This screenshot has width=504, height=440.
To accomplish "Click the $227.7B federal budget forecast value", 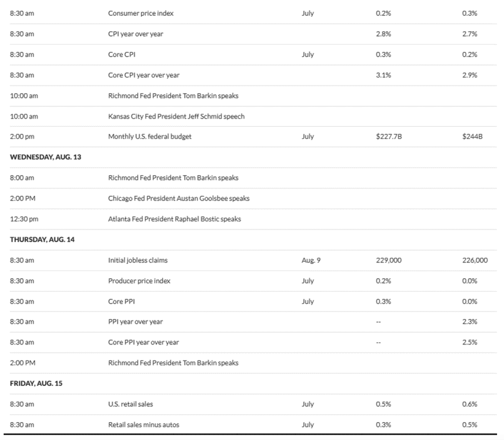I will 389,136.
